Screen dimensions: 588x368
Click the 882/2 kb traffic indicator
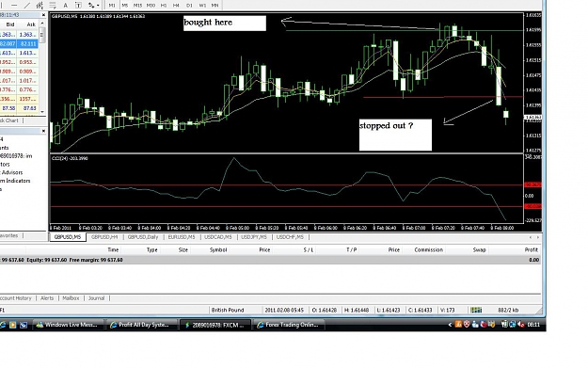pos(508,311)
